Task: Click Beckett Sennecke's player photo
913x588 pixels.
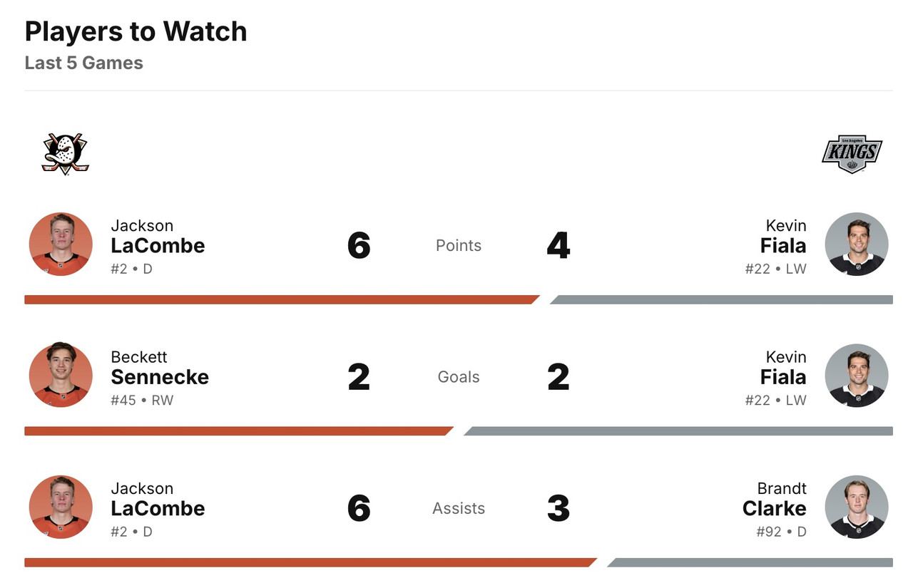Action: 61,376
